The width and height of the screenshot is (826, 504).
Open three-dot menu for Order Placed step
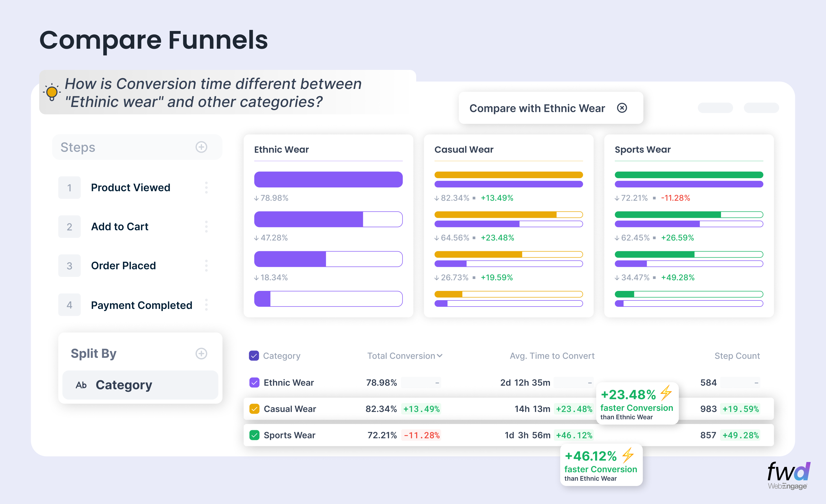[x=206, y=266]
